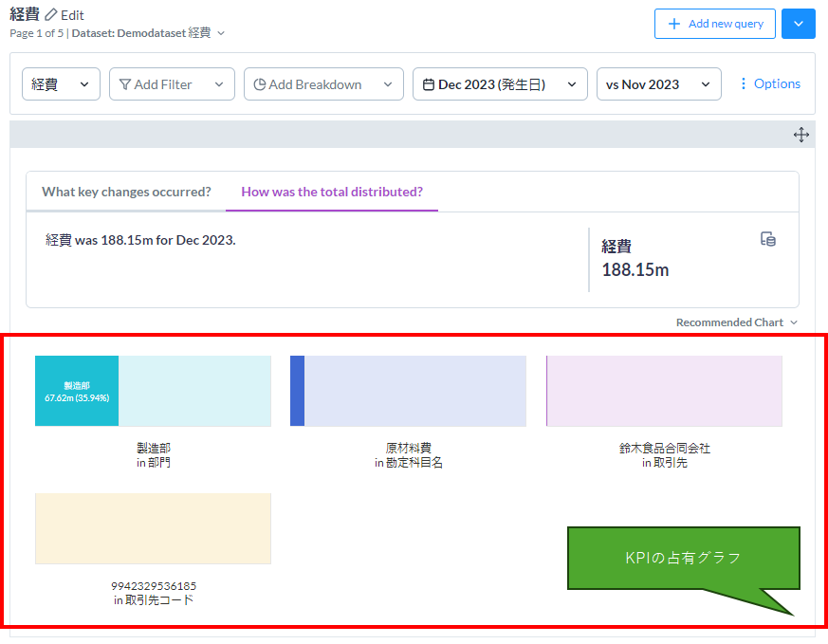Click the Add new query button
Screen dimensions: 828x644
point(715,24)
